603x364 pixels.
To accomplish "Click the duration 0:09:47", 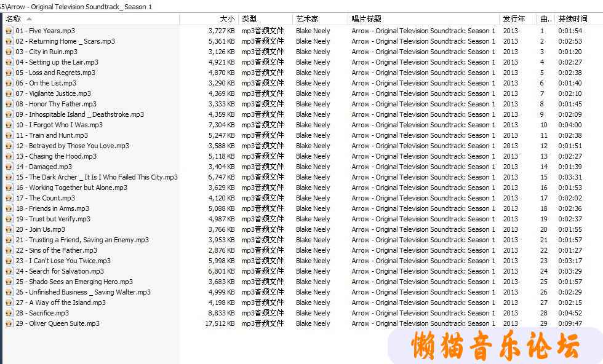I will pyautogui.click(x=570, y=323).
